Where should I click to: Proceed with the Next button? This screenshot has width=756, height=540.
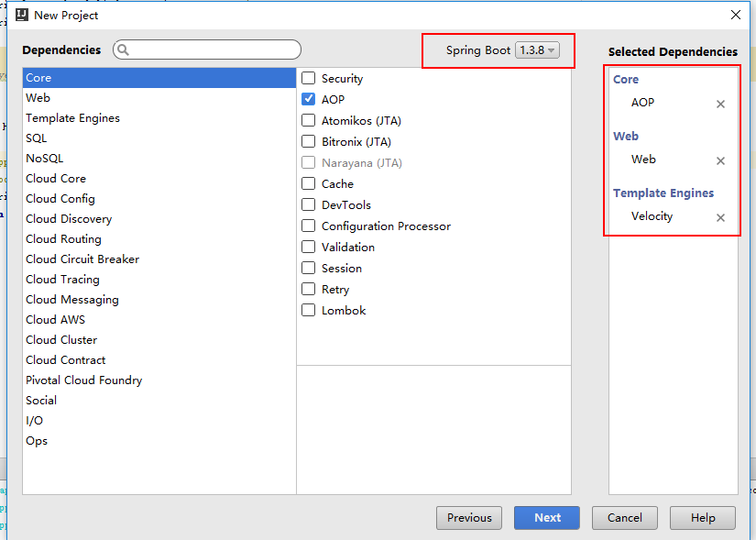click(547, 518)
